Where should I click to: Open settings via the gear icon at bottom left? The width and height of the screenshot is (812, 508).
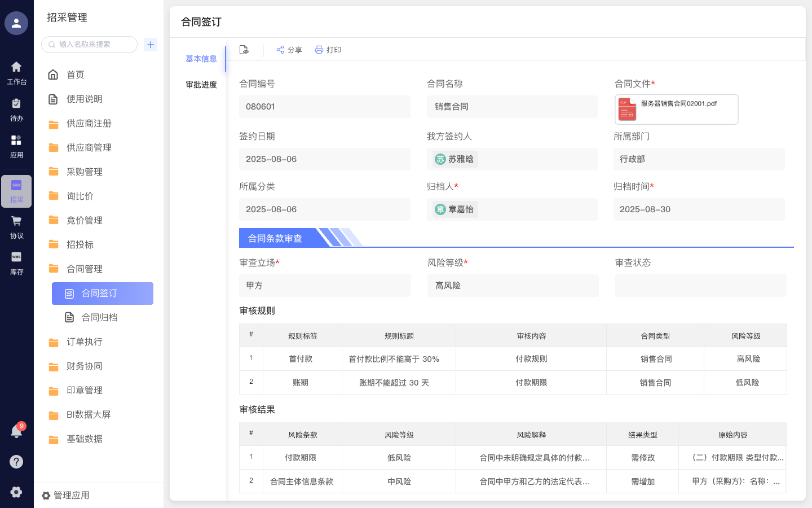pos(16,492)
